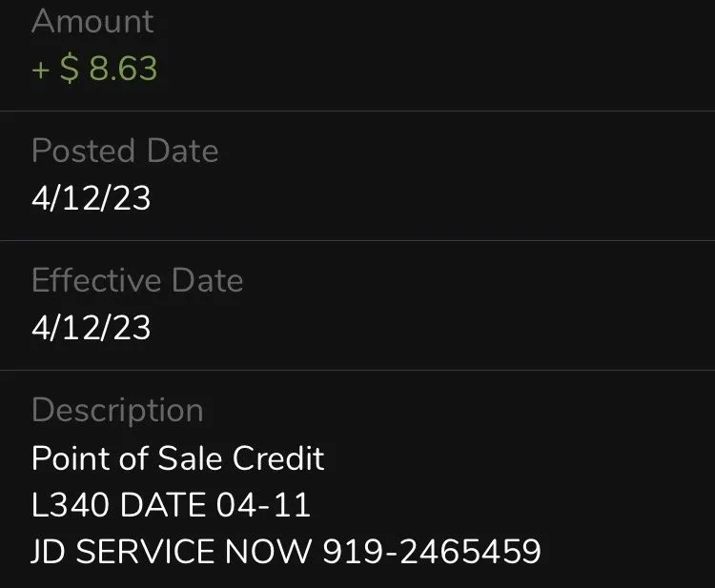Select the "Point of Sale Credit" line
The width and height of the screenshot is (715, 588).
pyautogui.click(x=178, y=458)
